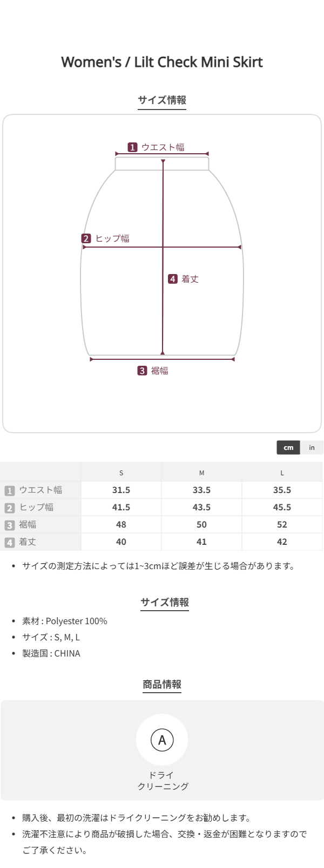
Task: Click table row badge 4 for length
Action: (x=9, y=542)
